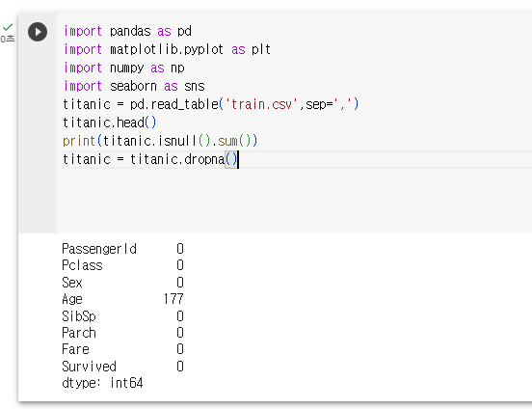Click 'Fare' row in output
The height and width of the screenshot is (409, 532).
pos(122,349)
